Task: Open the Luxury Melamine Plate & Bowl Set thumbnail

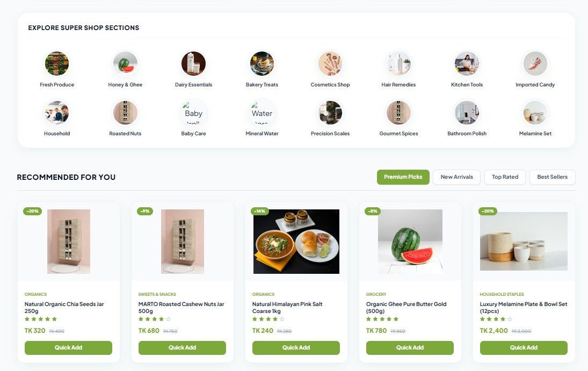Action: (524, 241)
